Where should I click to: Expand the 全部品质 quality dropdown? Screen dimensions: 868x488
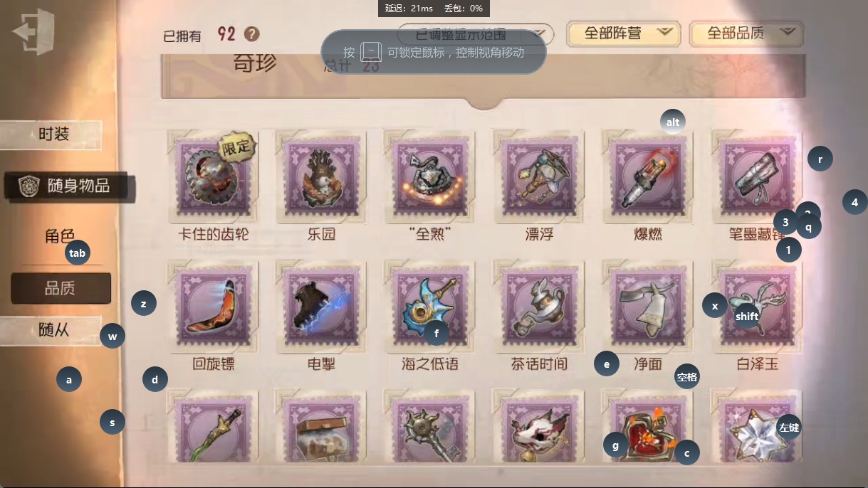[746, 33]
